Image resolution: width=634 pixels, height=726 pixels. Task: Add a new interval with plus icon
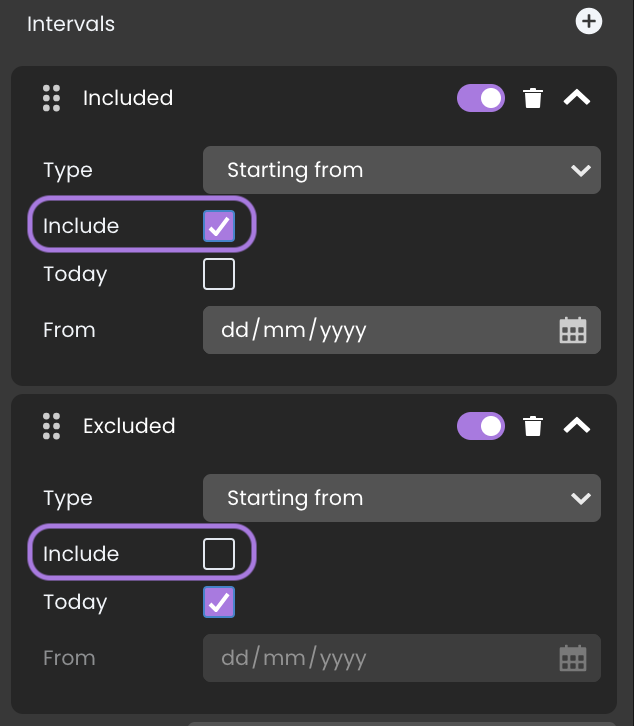tap(589, 22)
